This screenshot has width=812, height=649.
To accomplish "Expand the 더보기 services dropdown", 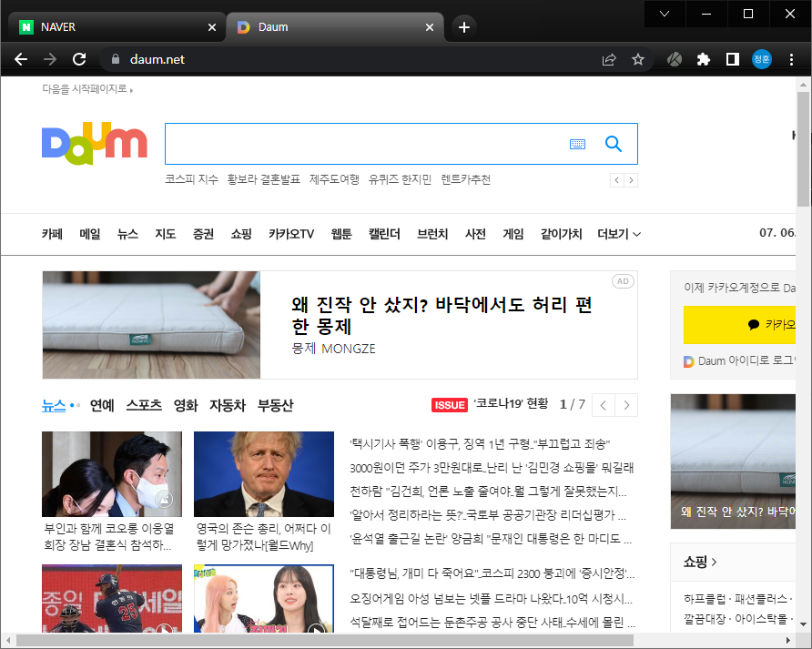I will coord(619,234).
